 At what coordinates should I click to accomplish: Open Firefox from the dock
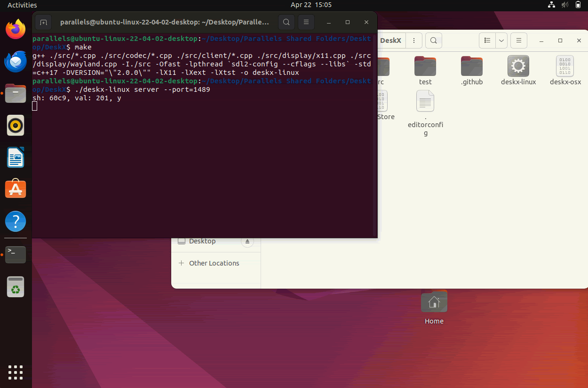[x=16, y=29]
